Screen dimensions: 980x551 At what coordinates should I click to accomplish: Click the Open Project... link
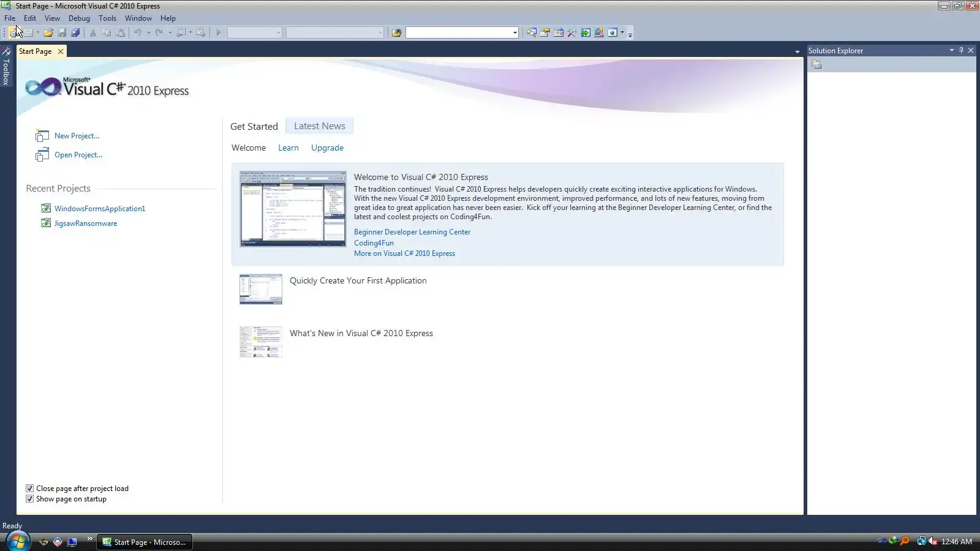pos(78,155)
